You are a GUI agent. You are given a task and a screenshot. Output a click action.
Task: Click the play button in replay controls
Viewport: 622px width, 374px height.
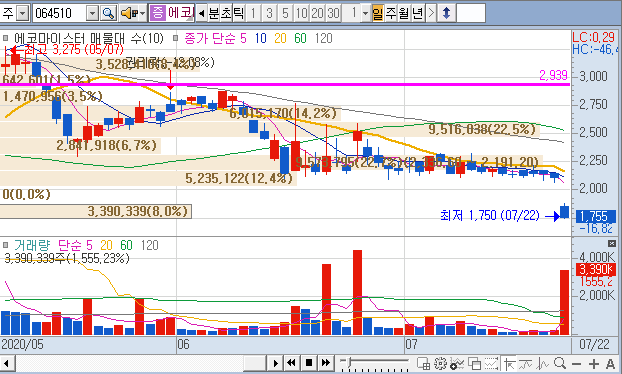click(275, 363)
